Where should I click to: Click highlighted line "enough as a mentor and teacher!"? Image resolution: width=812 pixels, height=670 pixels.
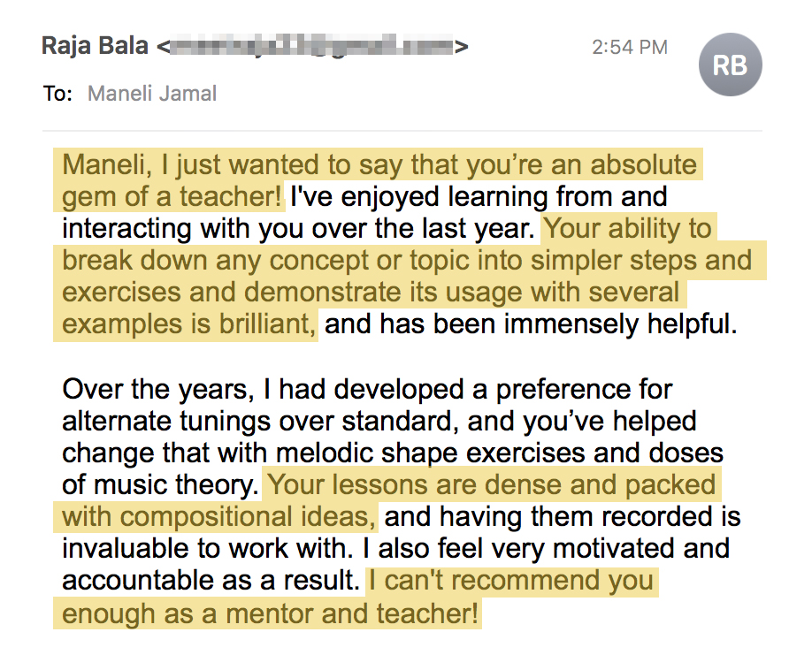tap(270, 613)
